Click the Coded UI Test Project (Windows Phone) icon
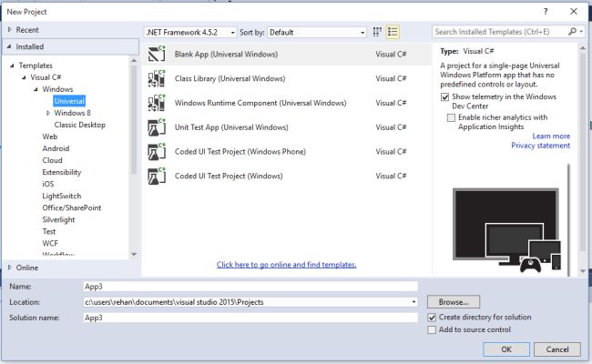Viewport: 592px width, 364px height. [x=157, y=152]
